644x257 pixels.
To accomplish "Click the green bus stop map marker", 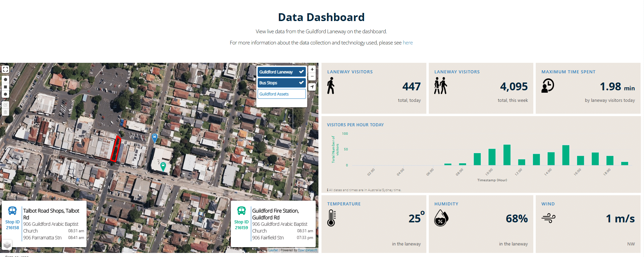I will 163,166.
